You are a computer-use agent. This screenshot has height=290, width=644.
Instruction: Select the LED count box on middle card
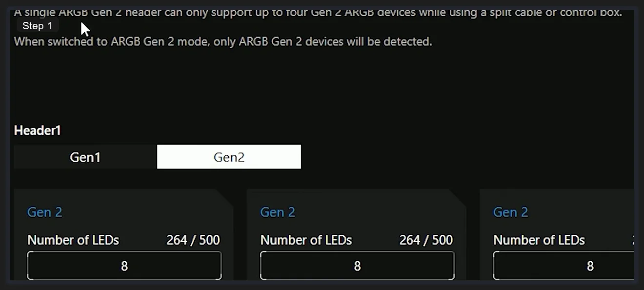pyautogui.click(x=357, y=265)
